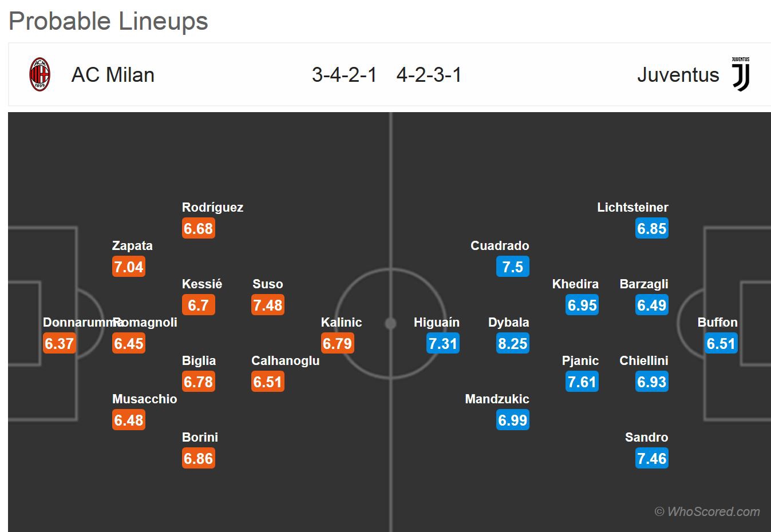Click Higuaín's 7.31 rating box

click(443, 343)
